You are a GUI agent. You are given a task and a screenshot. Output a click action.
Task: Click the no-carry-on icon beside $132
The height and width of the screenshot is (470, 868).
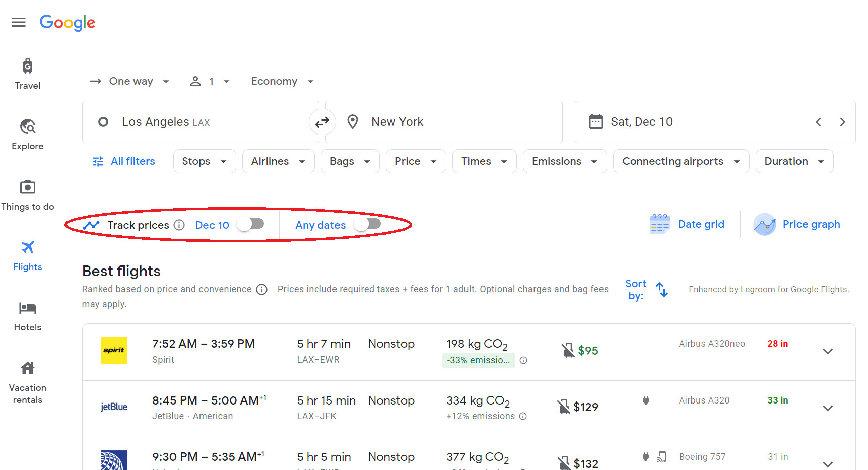pos(564,463)
